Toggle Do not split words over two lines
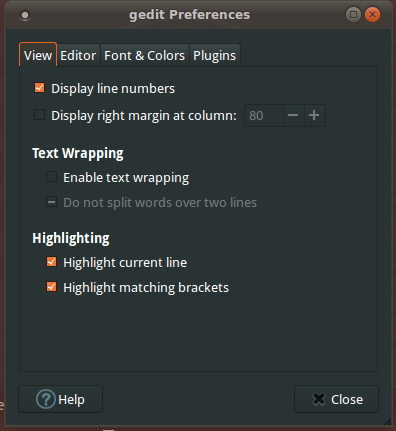396x431 pixels. click(51, 202)
